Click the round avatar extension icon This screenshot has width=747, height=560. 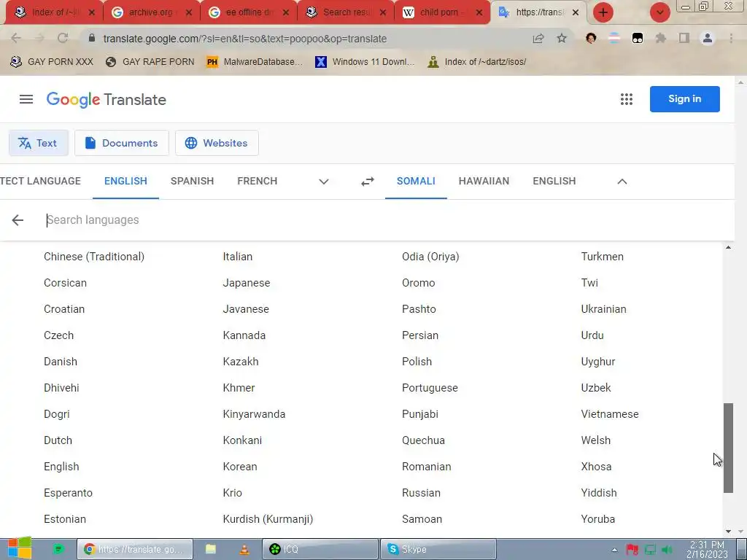(591, 38)
